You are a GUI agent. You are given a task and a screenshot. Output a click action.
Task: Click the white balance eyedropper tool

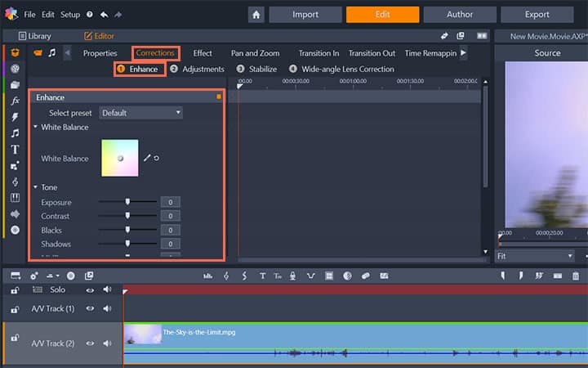pos(147,158)
